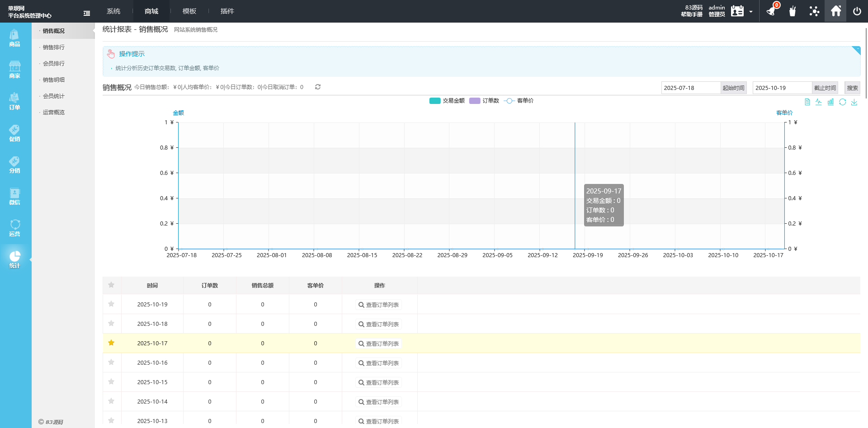Open the 分销 sidebar section
The image size is (868, 428).
(x=14, y=165)
